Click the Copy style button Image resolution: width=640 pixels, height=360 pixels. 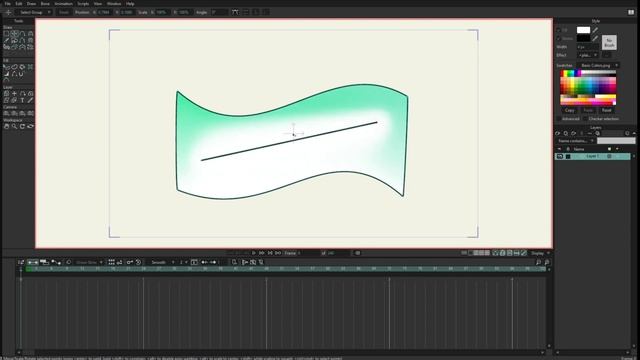click(x=570, y=110)
